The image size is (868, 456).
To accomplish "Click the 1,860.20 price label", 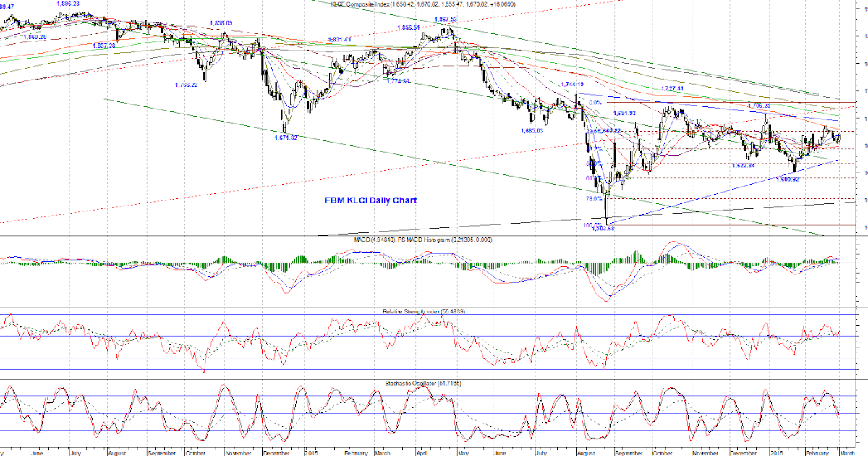I will (35, 37).
